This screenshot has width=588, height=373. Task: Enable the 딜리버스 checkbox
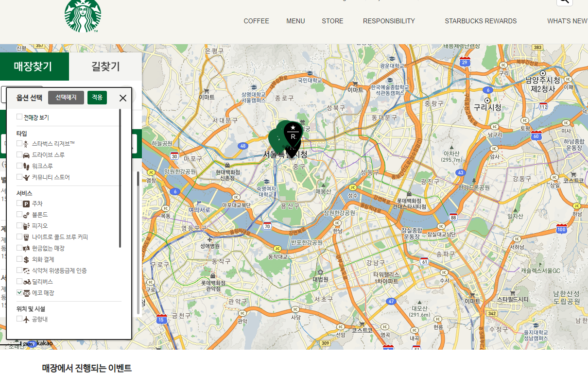(19, 281)
